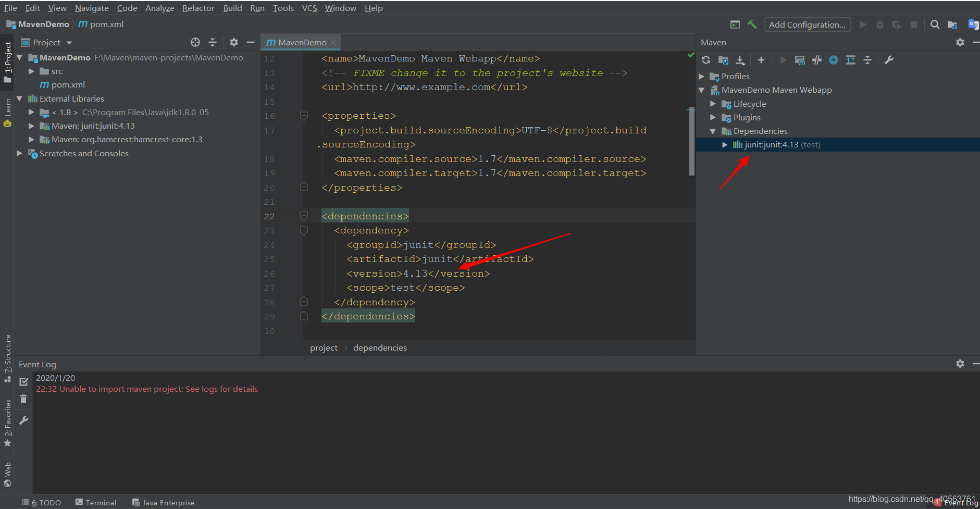Click the dependencies breadcrumb below the editor

380,347
